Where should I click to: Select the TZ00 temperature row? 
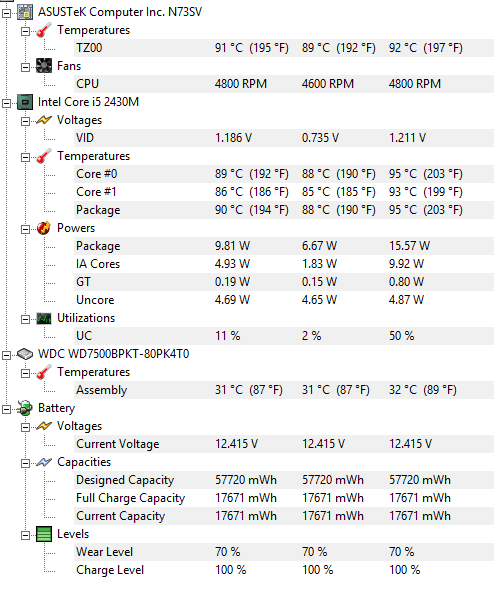coord(284,48)
